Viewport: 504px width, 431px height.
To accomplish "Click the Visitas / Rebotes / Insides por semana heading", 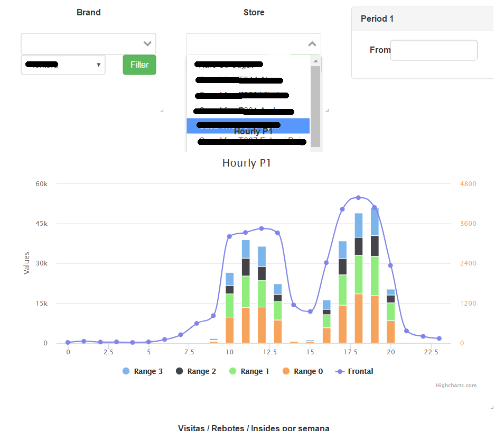I will pyautogui.click(x=254, y=428).
